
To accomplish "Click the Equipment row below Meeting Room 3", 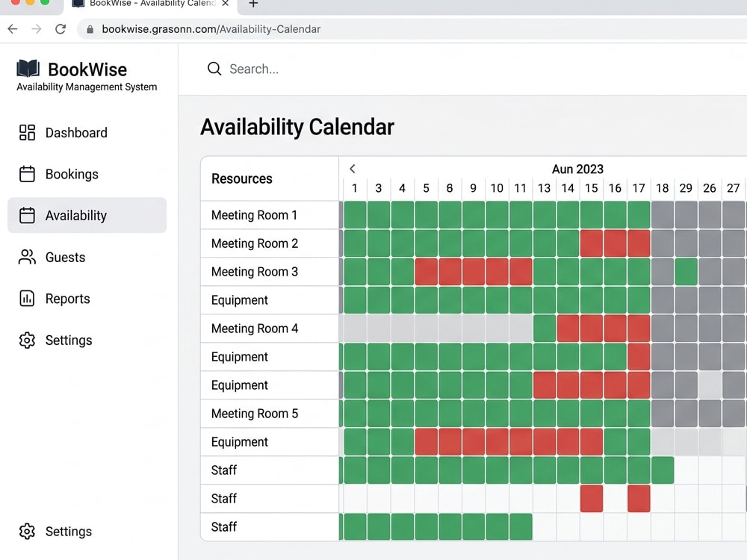I will click(270, 300).
